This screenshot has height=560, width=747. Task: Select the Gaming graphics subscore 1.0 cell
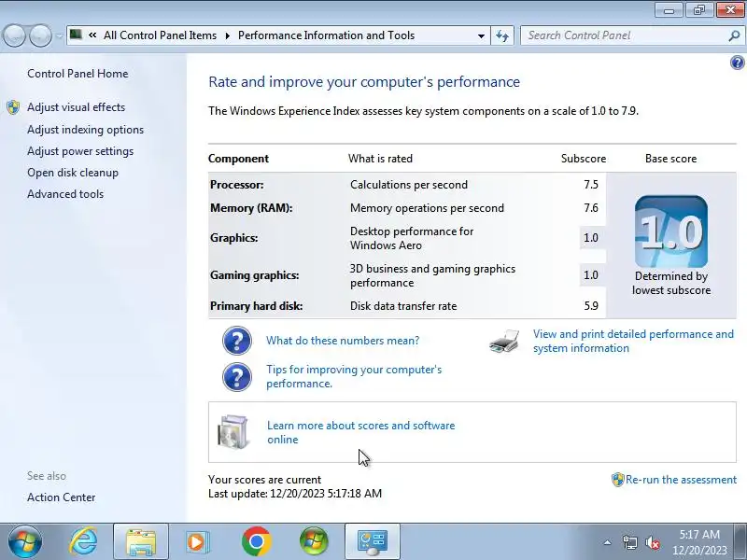tap(592, 275)
